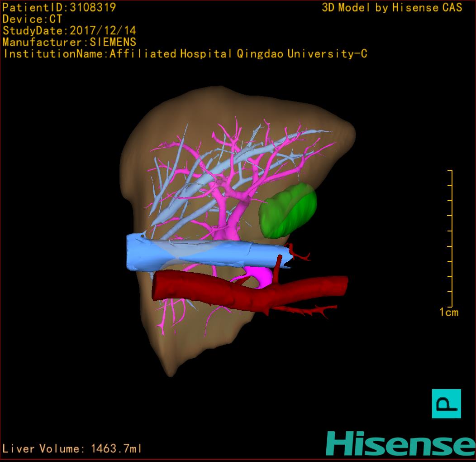The width and height of the screenshot is (476, 462).
Task: Click the orientation cube labeled P
Action: (446, 404)
